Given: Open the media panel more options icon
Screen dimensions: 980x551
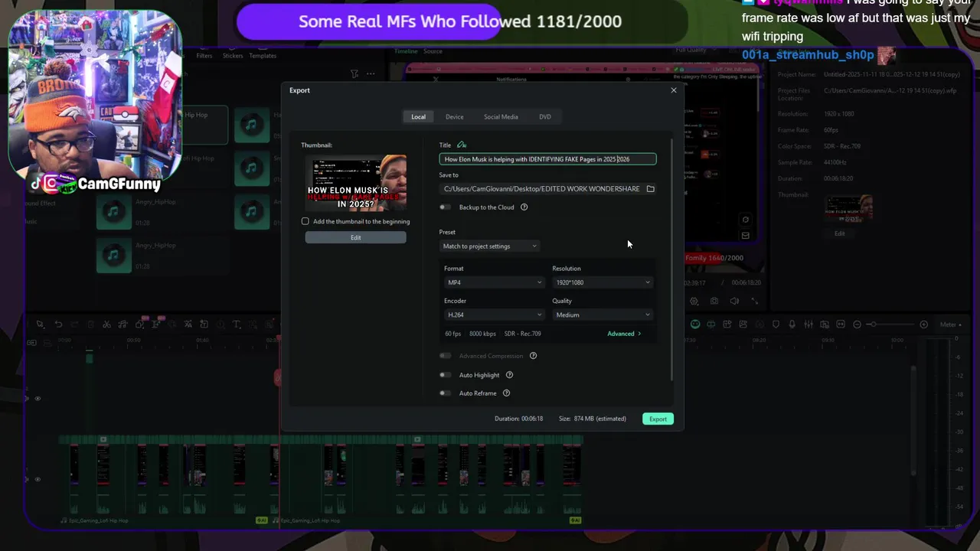Looking at the screenshot, I should point(371,74).
